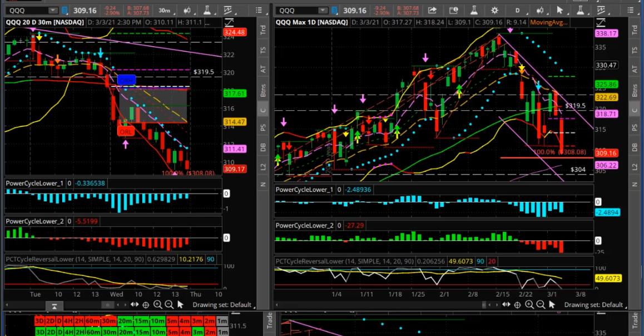The width and height of the screenshot is (644, 336).
Task: Open the list menu icon on the daily chart
Action: click(631, 10)
